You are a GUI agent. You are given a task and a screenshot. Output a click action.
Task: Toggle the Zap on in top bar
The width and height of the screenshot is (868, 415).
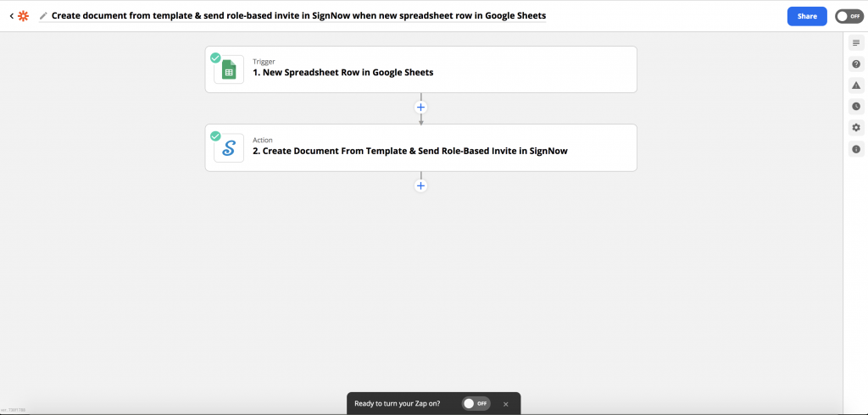tap(848, 16)
